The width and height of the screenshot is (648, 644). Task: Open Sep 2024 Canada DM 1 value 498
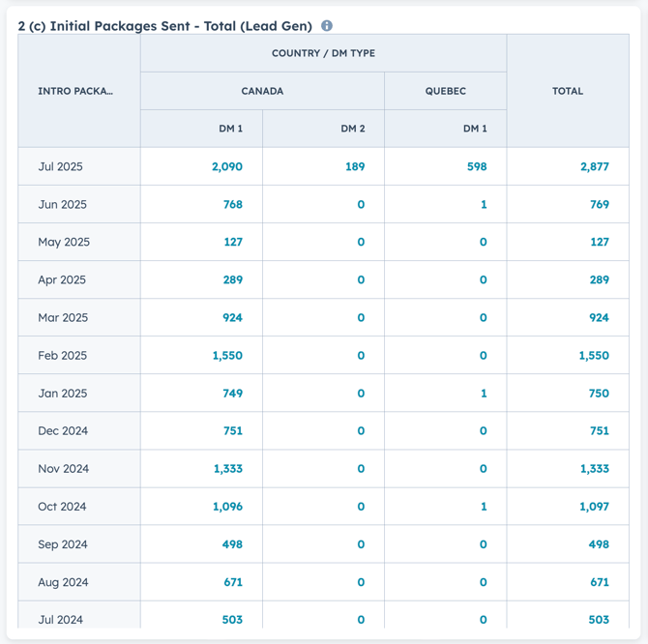click(x=232, y=544)
